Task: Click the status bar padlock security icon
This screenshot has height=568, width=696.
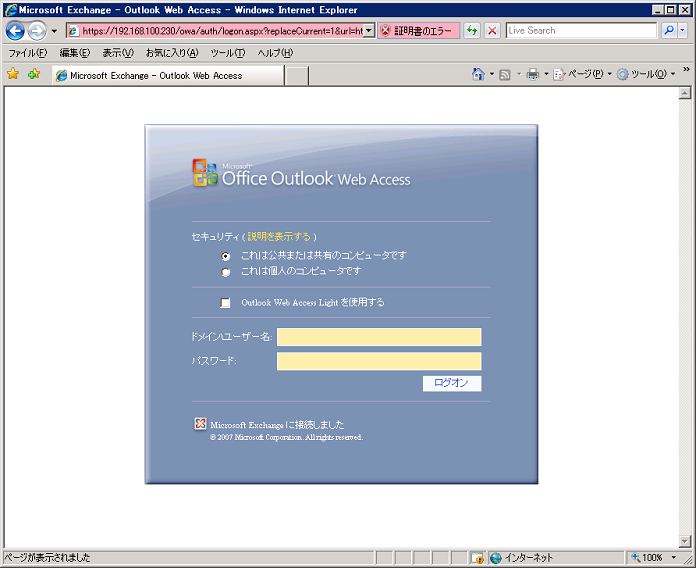Action: point(477,558)
